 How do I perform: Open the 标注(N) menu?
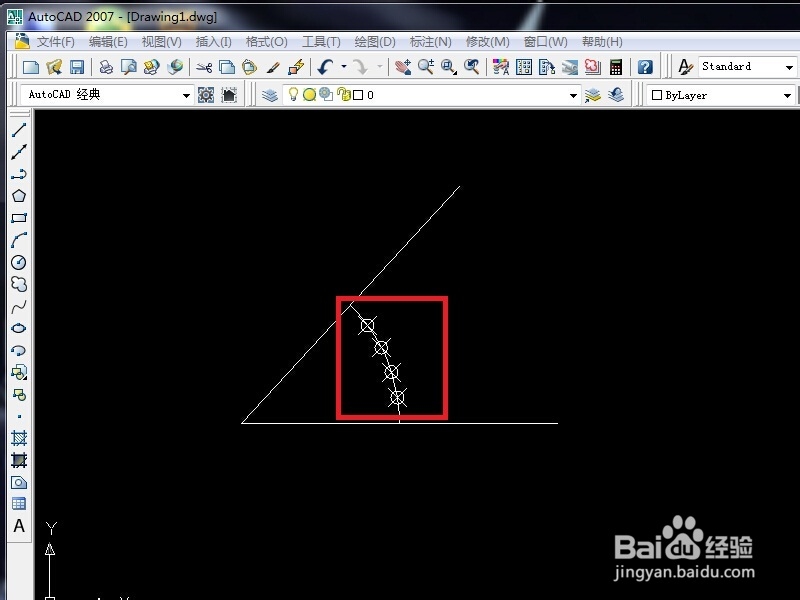(431, 42)
